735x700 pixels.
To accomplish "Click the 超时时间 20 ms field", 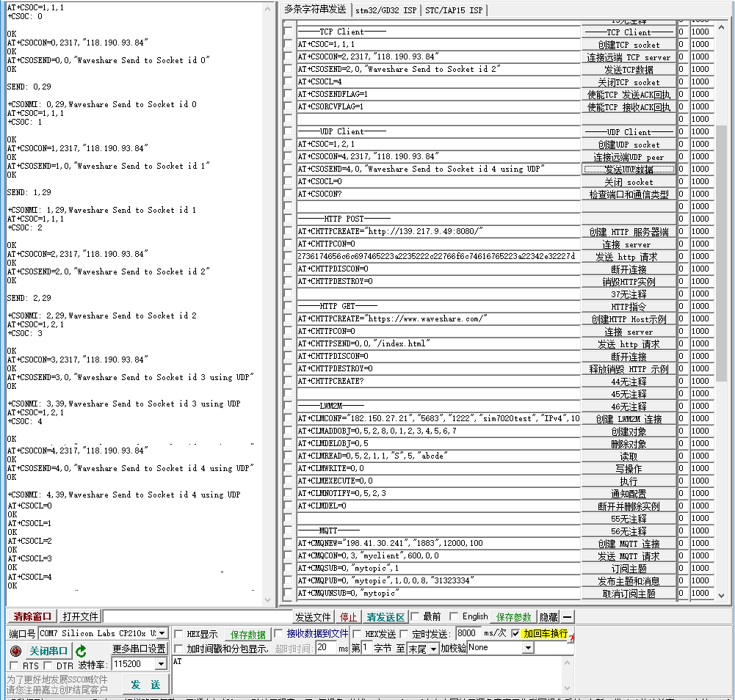I will pos(327,647).
